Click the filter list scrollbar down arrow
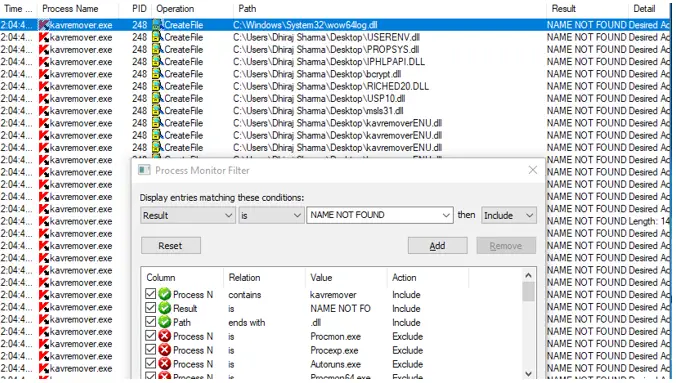The height and width of the screenshot is (383, 676). coord(529,374)
